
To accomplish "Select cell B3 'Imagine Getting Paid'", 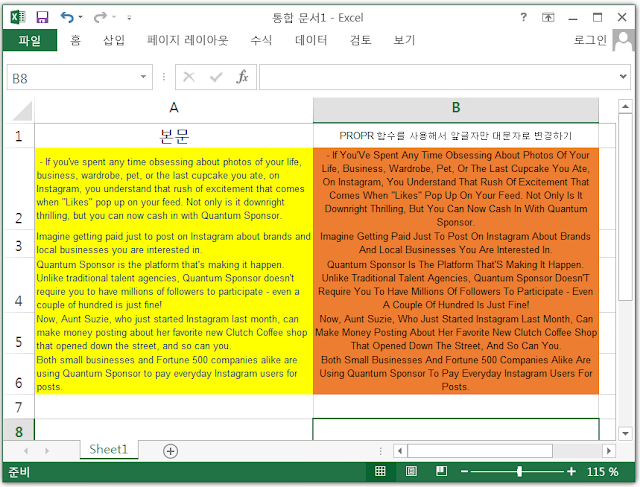I will click(x=456, y=244).
